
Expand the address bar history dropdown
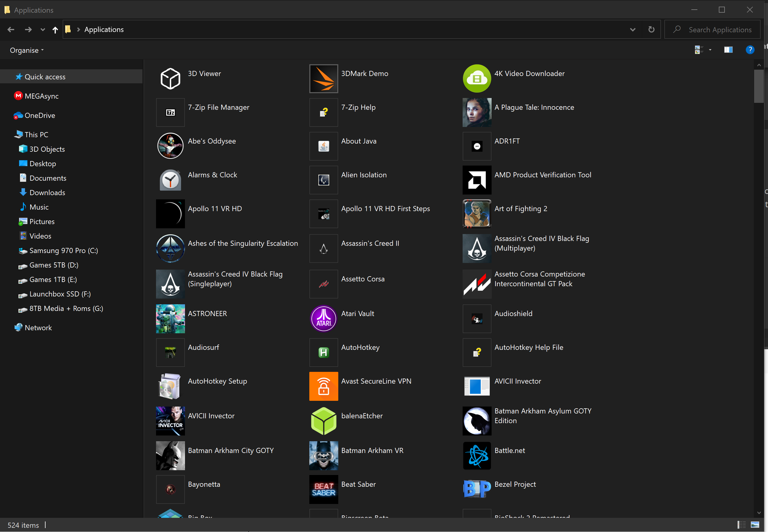(632, 30)
